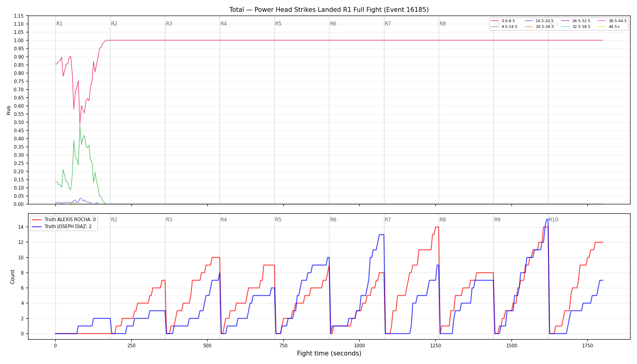Image resolution: width=637 pixels, height=364 pixels.
Task: Click the 1000 tick label on x-axis
Action: tap(359, 345)
